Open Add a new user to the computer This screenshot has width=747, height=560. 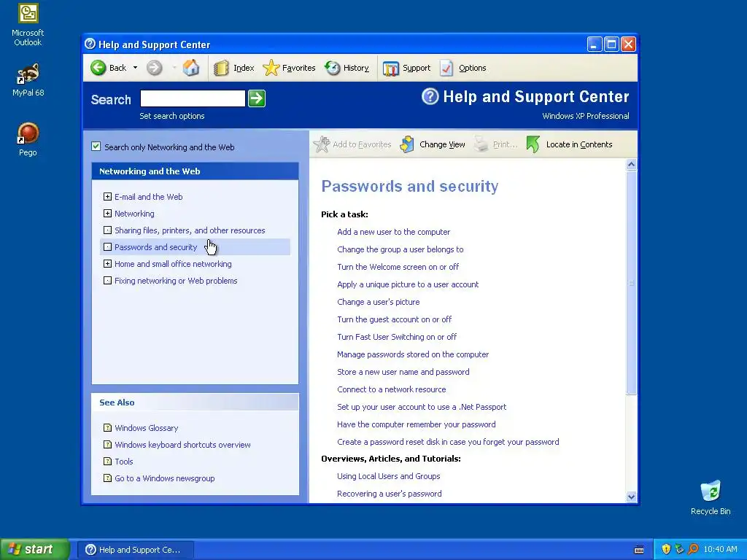coord(393,232)
